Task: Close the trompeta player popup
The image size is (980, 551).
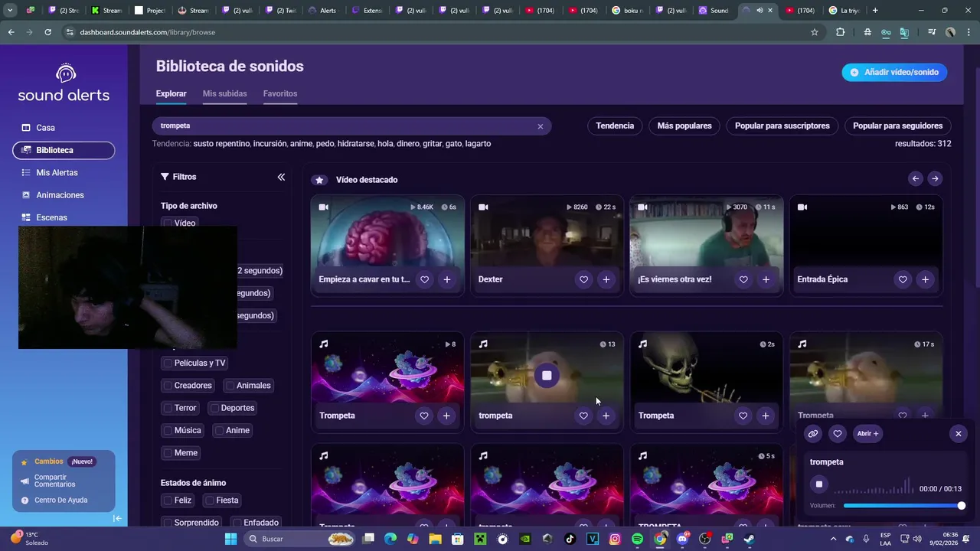Action: tap(958, 433)
